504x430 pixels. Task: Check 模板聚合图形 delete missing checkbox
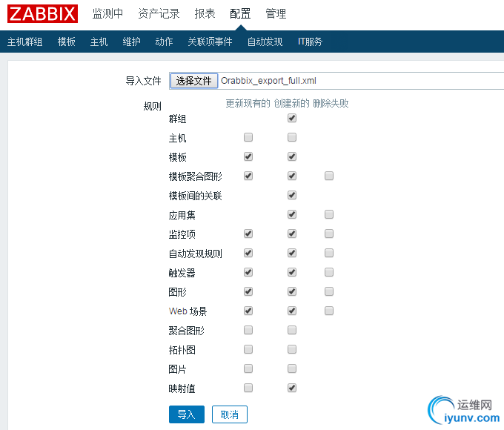pyautogui.click(x=329, y=176)
